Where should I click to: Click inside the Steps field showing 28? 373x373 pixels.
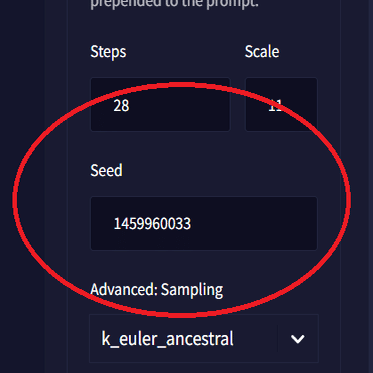tap(160, 105)
